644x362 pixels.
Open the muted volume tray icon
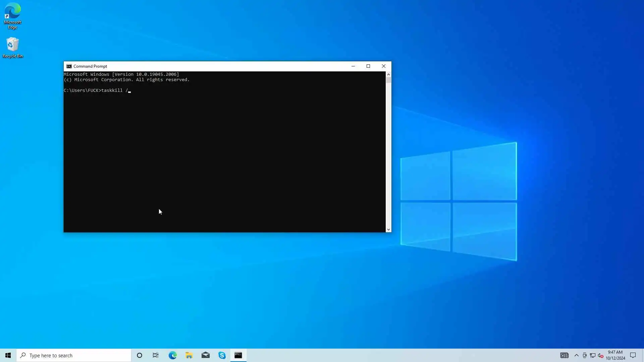(x=601, y=355)
